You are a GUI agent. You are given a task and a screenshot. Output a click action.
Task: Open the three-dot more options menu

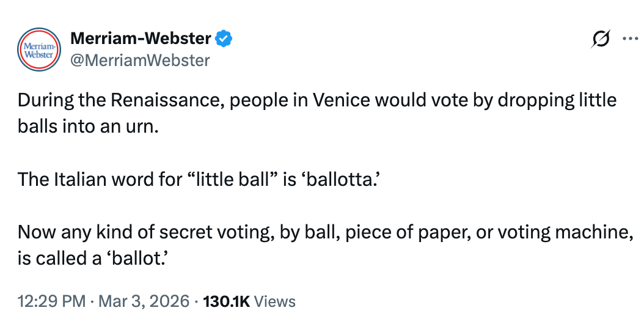pyautogui.click(x=629, y=39)
